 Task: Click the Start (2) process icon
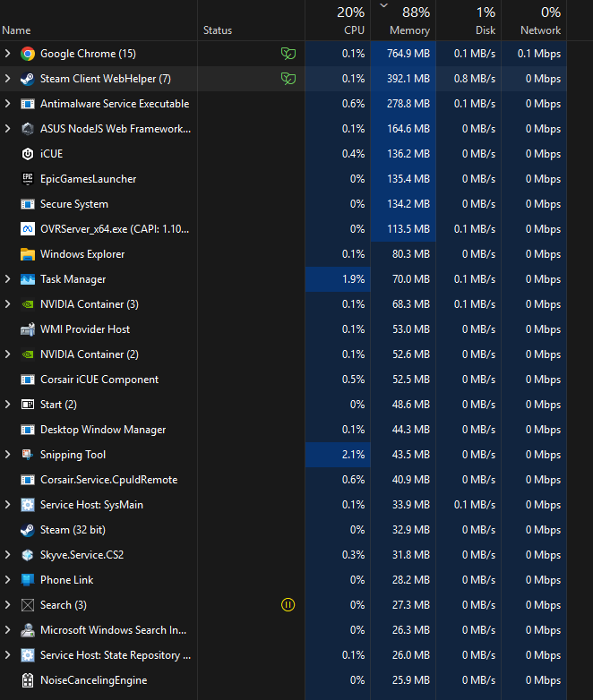(28, 405)
